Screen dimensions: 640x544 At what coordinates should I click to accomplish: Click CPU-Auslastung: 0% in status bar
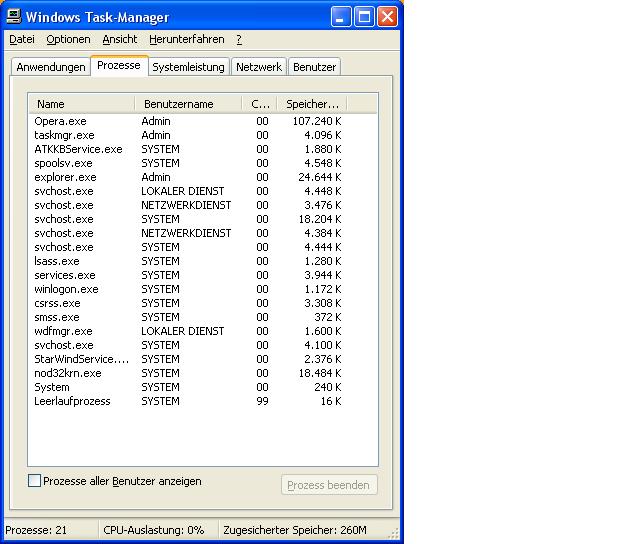pos(153,530)
